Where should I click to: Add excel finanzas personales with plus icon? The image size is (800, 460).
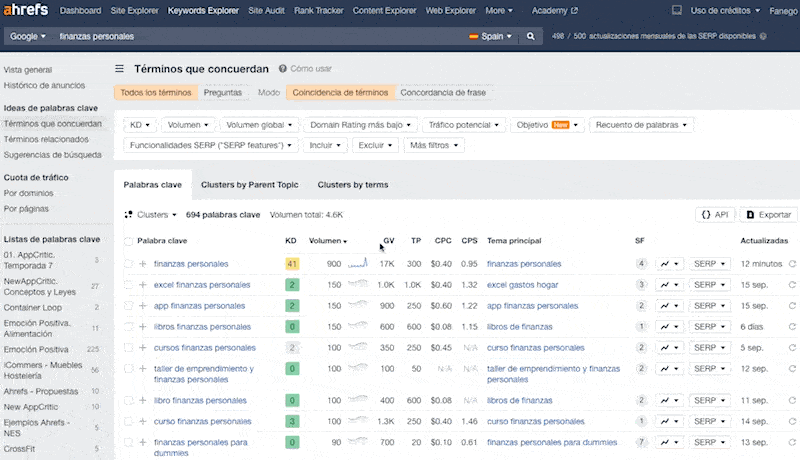point(143,285)
